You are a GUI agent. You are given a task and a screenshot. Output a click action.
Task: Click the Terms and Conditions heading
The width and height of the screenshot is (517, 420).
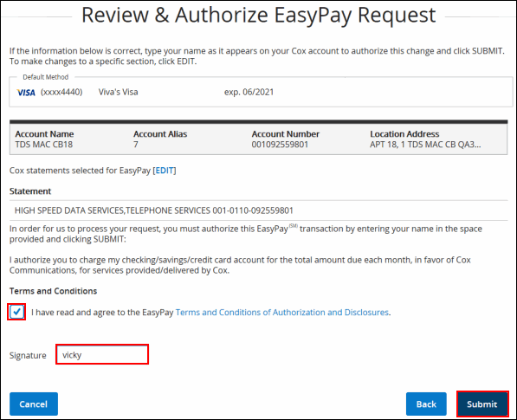click(x=53, y=291)
